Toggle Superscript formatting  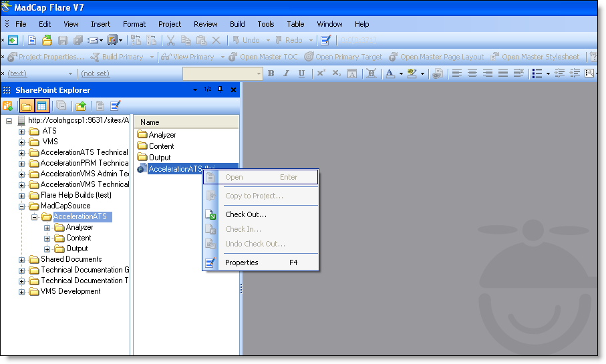coord(321,73)
